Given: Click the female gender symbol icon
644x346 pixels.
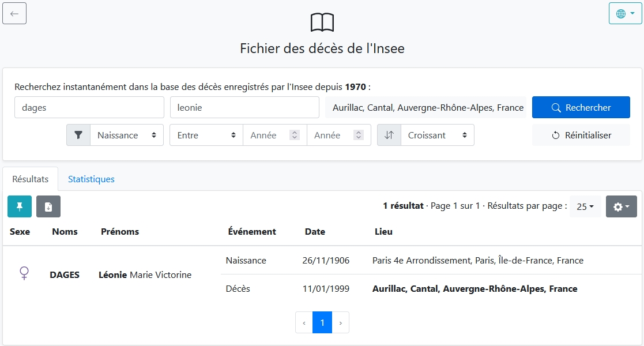Looking at the screenshot, I should [24, 273].
